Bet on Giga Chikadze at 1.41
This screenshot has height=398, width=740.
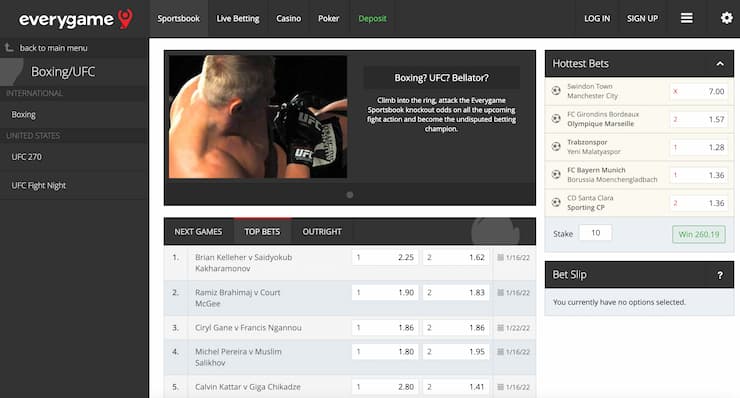tap(456, 387)
